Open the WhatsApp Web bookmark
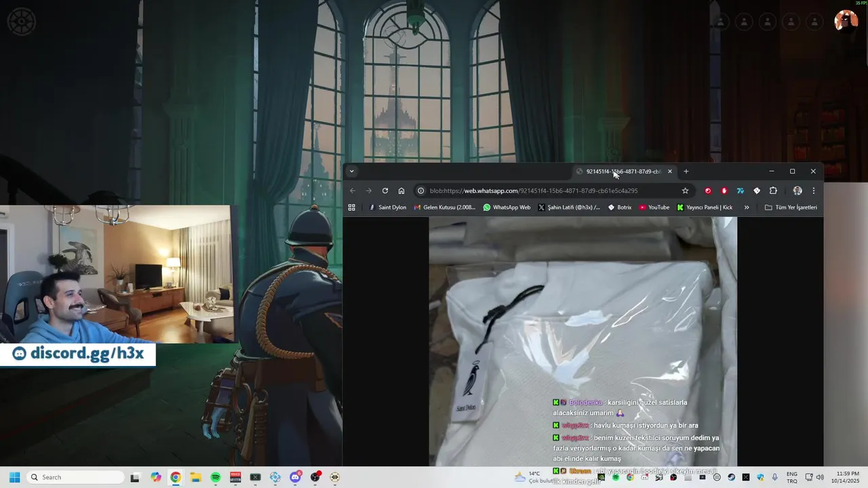The height and width of the screenshot is (488, 868). (507, 207)
